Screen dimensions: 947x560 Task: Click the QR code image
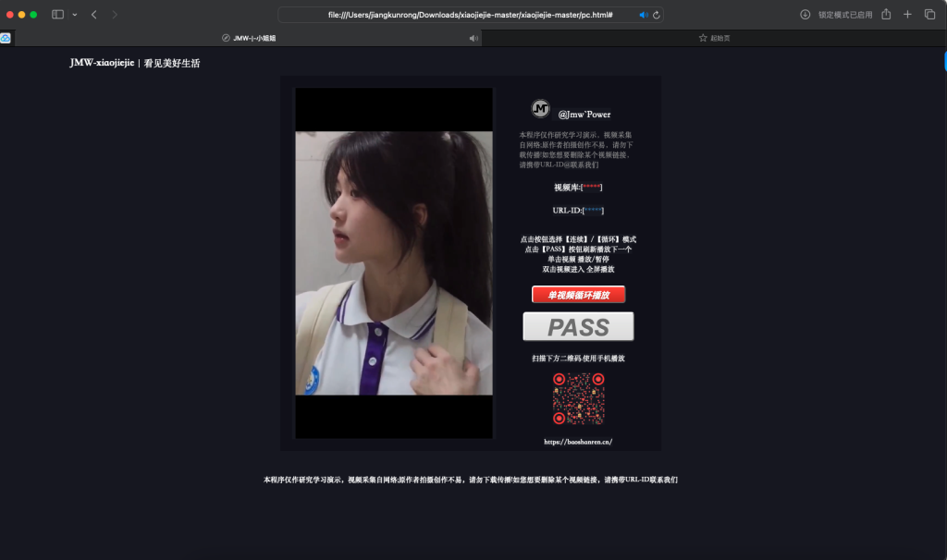tap(579, 398)
